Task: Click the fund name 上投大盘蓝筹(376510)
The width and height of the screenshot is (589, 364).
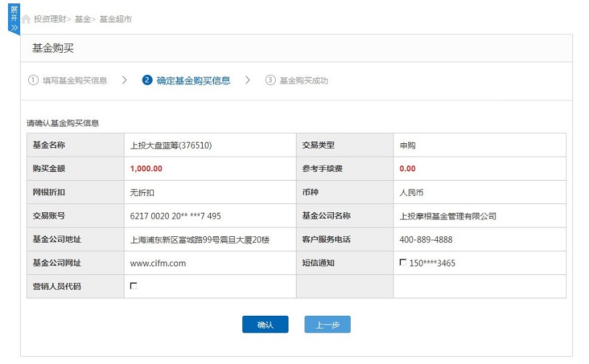Action: click(171, 145)
